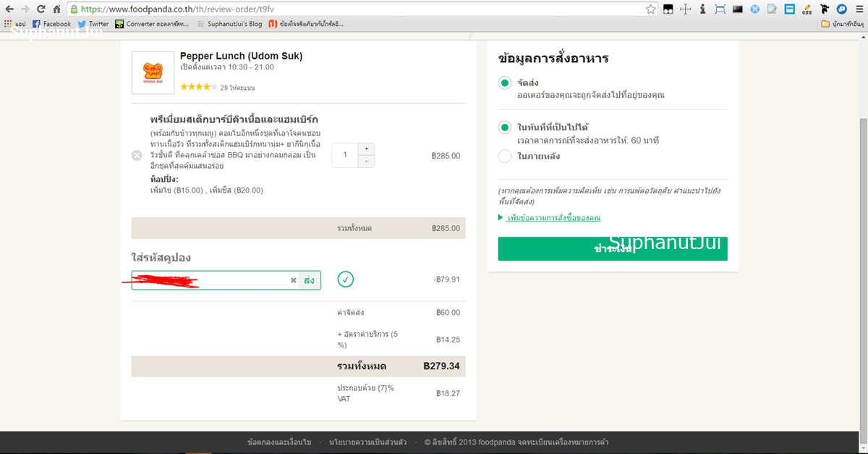Open the Facebook bookmark
This screenshot has width=868, height=454.
pyautogui.click(x=51, y=24)
